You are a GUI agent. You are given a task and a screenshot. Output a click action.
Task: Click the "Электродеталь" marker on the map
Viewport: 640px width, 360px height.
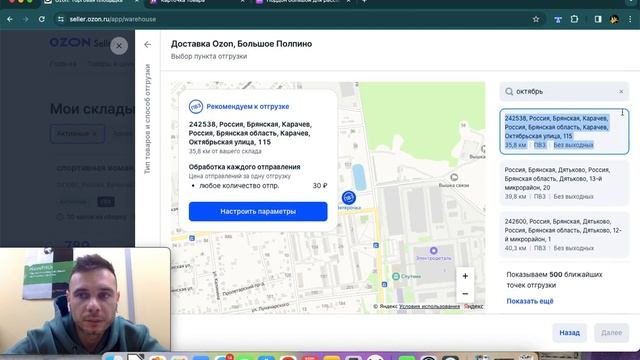tap(433, 251)
